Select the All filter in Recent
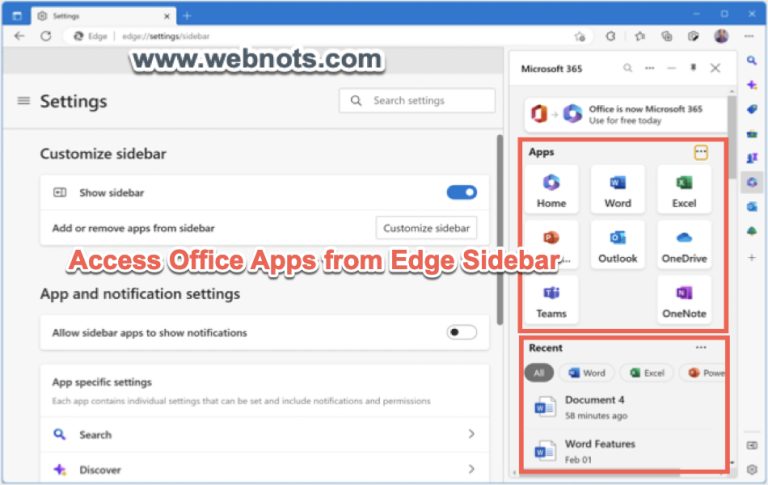The image size is (768, 485). point(539,373)
